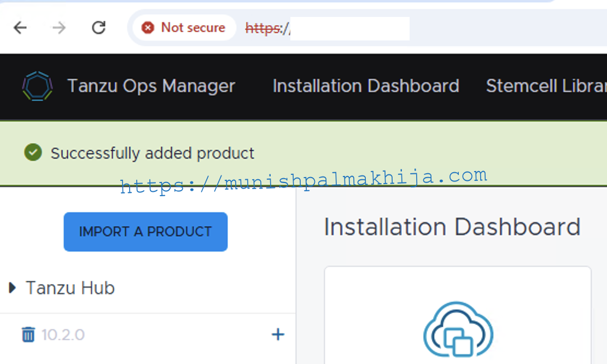The width and height of the screenshot is (607, 364).
Task: Click the green success checkmark icon
Action: [x=33, y=152]
